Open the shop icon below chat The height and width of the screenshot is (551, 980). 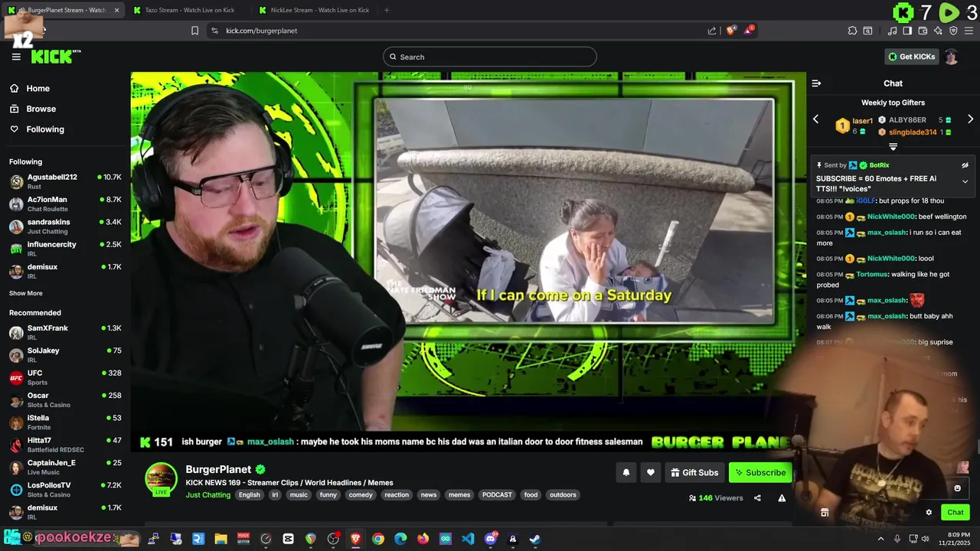[825, 513]
